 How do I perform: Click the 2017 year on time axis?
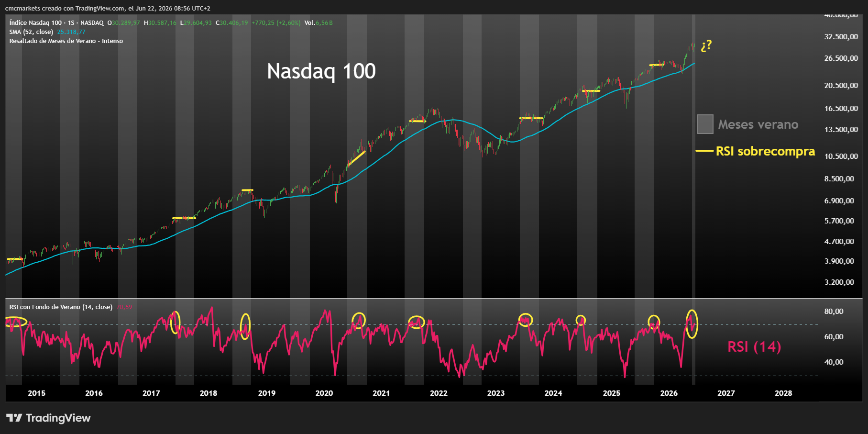pos(151,393)
